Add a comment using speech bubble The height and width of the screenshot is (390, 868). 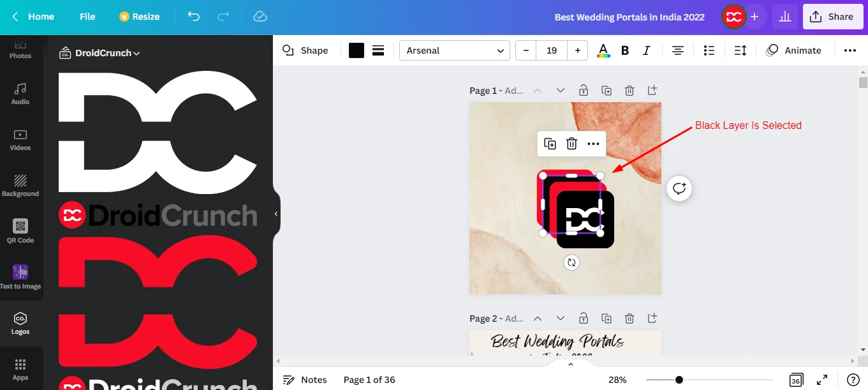click(x=679, y=188)
